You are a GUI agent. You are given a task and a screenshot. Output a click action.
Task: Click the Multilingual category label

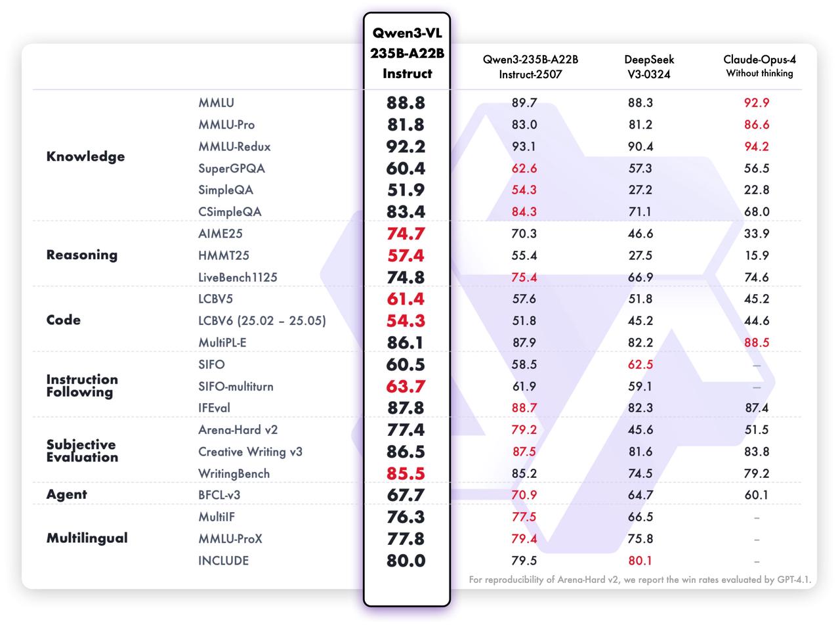87,538
